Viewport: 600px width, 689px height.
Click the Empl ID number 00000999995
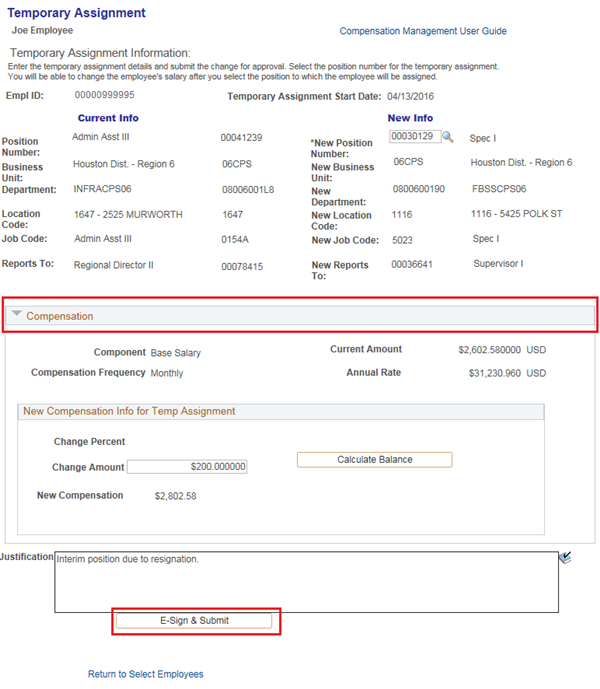tap(105, 95)
